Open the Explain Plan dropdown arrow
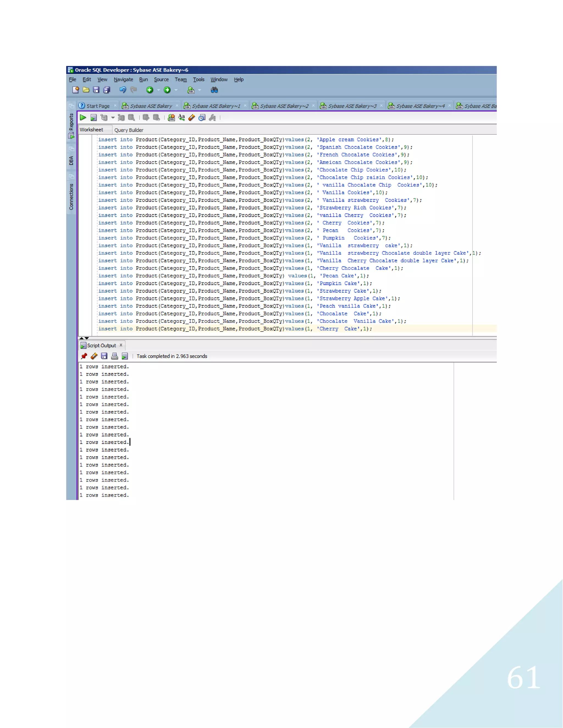The width and height of the screenshot is (563, 728). coord(113,117)
